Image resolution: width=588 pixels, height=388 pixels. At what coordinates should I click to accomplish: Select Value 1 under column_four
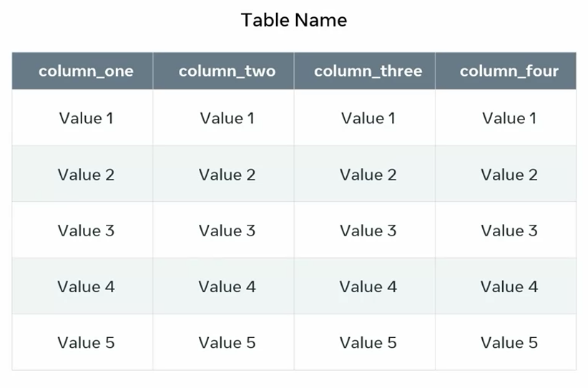pos(509,118)
